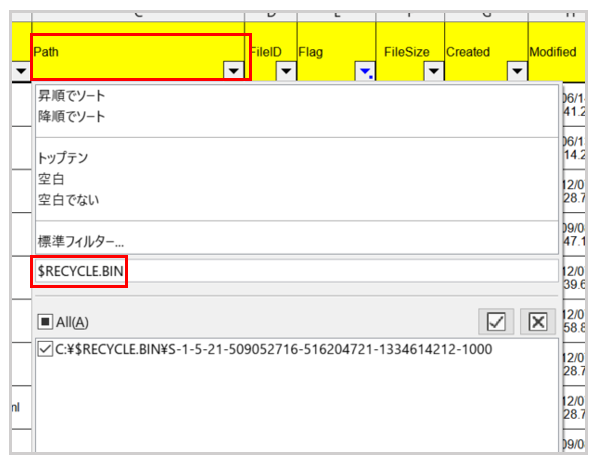Open the Path column filter dropdown
Screen dimensions: 601x462
(x=234, y=71)
